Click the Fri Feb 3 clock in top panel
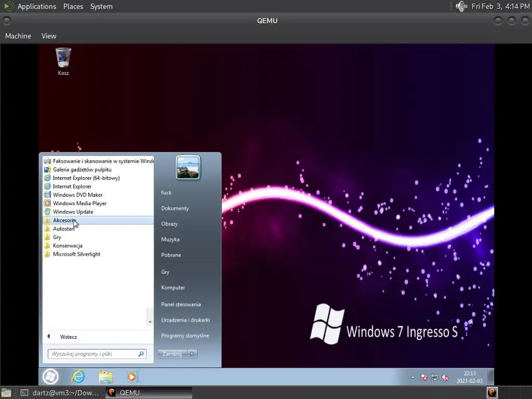 point(500,6)
